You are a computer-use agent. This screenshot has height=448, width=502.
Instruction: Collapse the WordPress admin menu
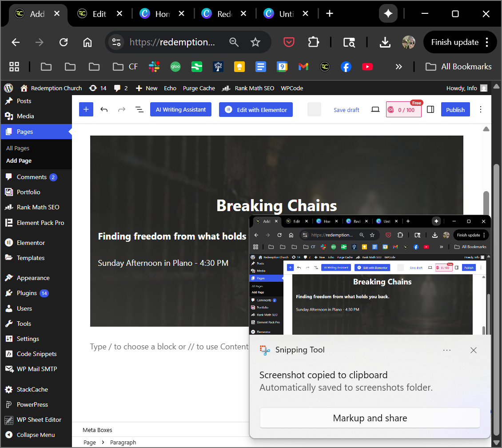point(36,435)
